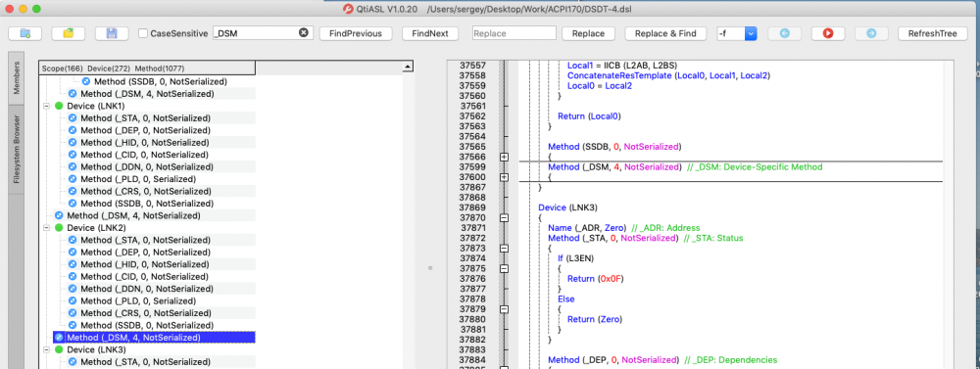Viewport: 980px width, 369px height.
Task: Collapse the Device (LNK3) tree node
Action: point(46,349)
